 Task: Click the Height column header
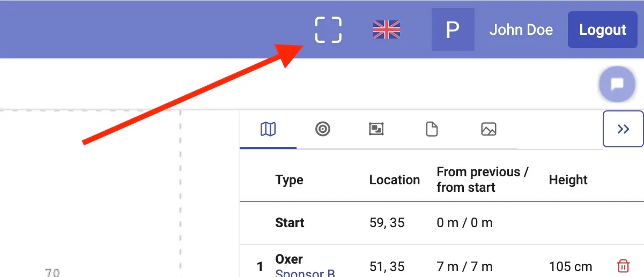(568, 180)
